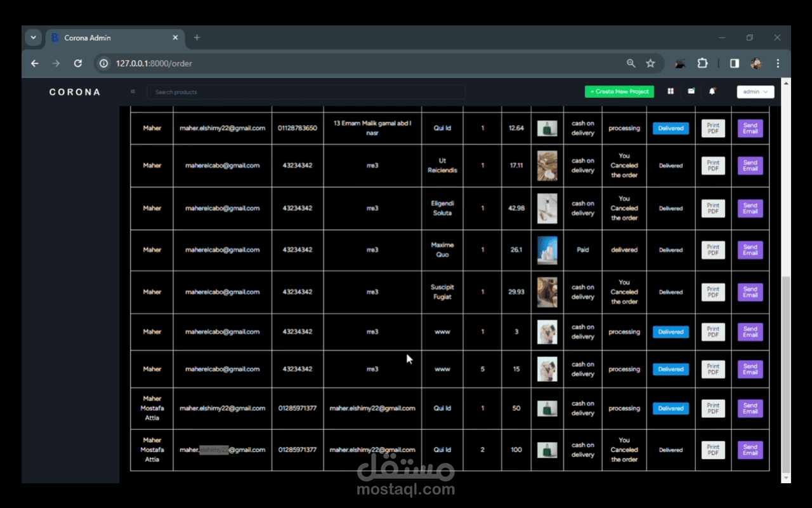
Task: Click the zoom magnifier icon in address bar
Action: pyautogui.click(x=631, y=63)
